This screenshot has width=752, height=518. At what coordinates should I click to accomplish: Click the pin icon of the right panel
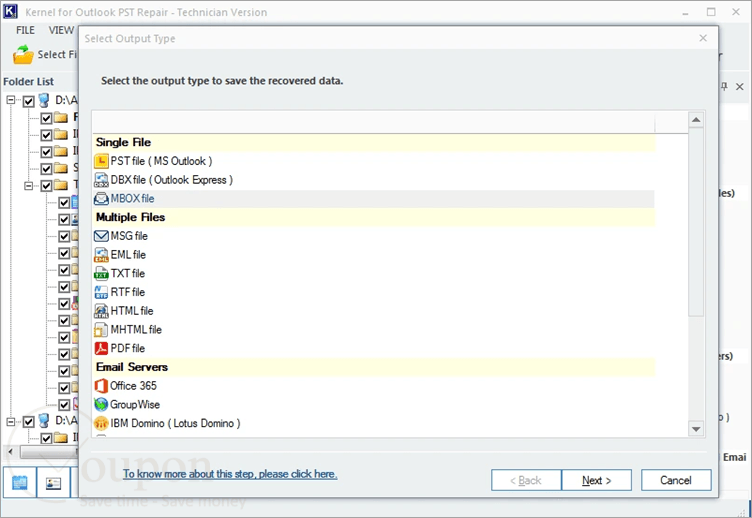click(x=724, y=86)
